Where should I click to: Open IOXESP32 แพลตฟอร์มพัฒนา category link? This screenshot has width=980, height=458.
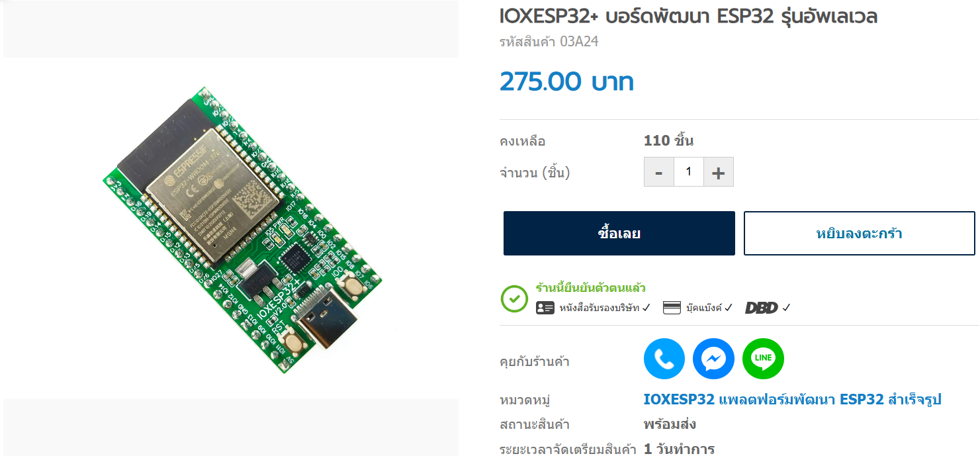pyautogui.click(x=792, y=400)
